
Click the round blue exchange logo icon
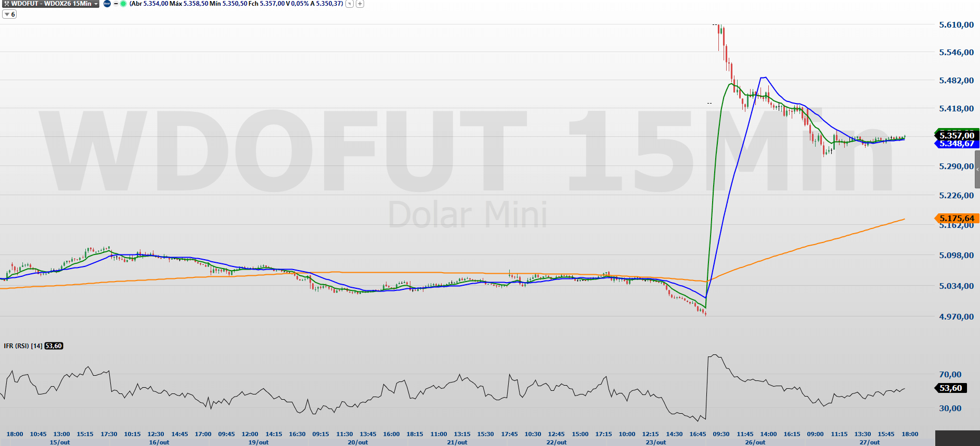click(107, 4)
